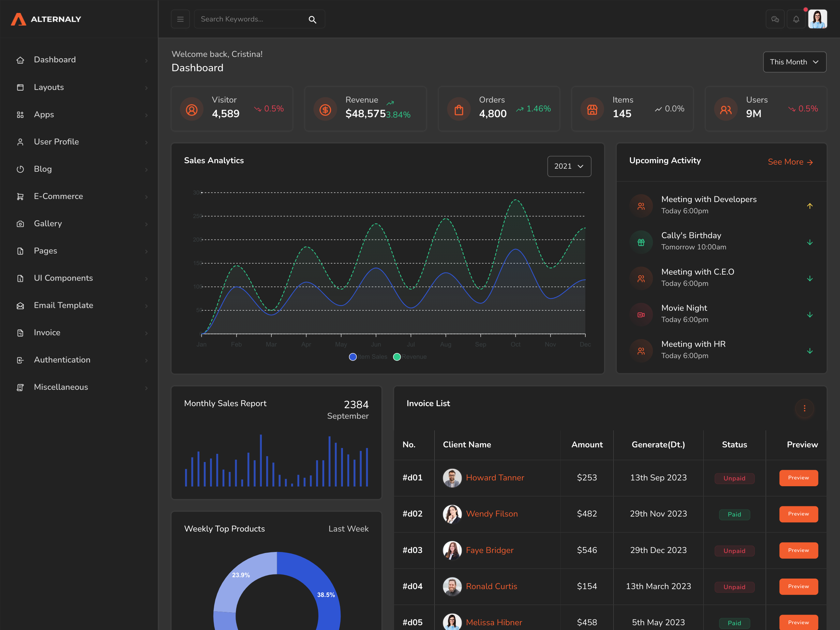Image resolution: width=840 pixels, height=630 pixels.
Task: Click the Gallery camera icon
Action: (x=20, y=224)
